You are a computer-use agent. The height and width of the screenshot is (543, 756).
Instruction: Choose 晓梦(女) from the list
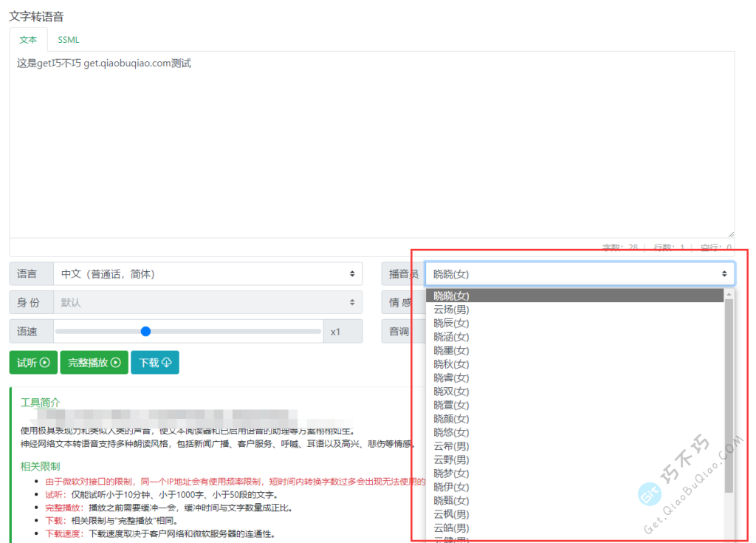click(451, 474)
